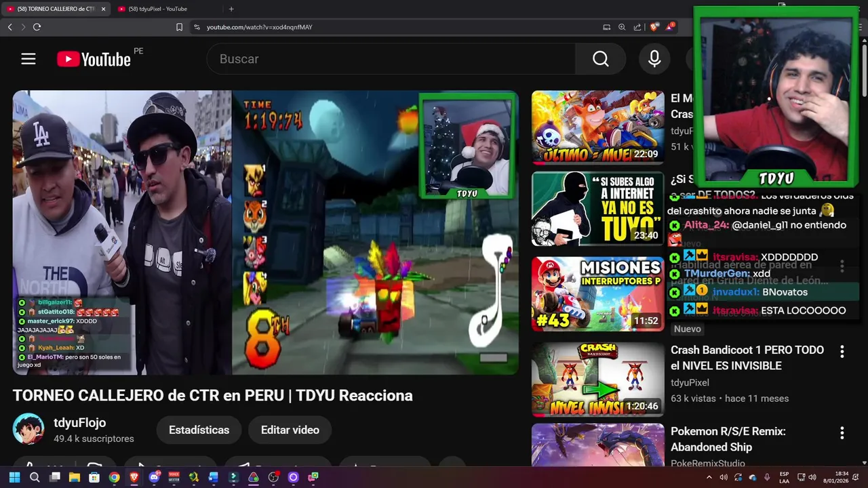Viewport: 868px width, 488px height.
Task: Close the TORNEO CALLEJERO tab
Action: click(x=103, y=9)
